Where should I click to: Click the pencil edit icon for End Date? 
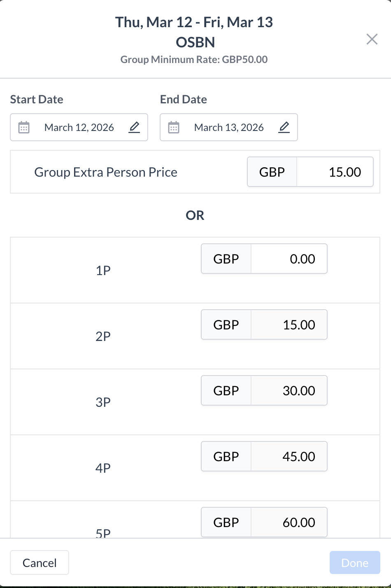pos(284,127)
